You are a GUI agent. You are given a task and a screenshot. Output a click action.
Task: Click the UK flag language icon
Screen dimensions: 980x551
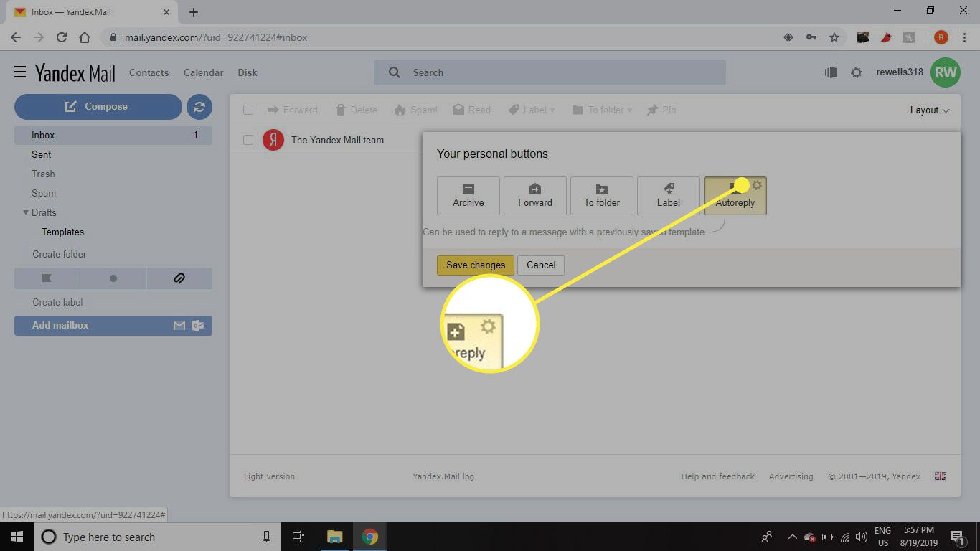[941, 476]
